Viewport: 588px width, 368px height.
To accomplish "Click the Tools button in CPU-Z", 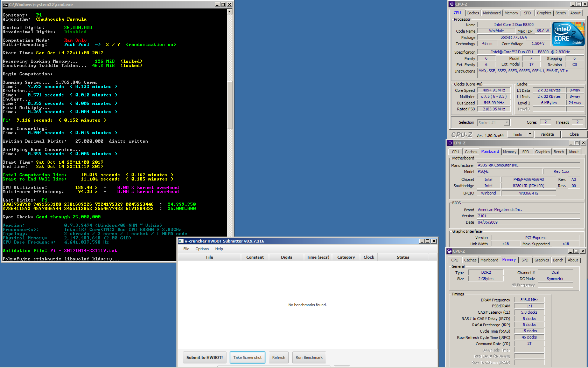I will click(517, 134).
